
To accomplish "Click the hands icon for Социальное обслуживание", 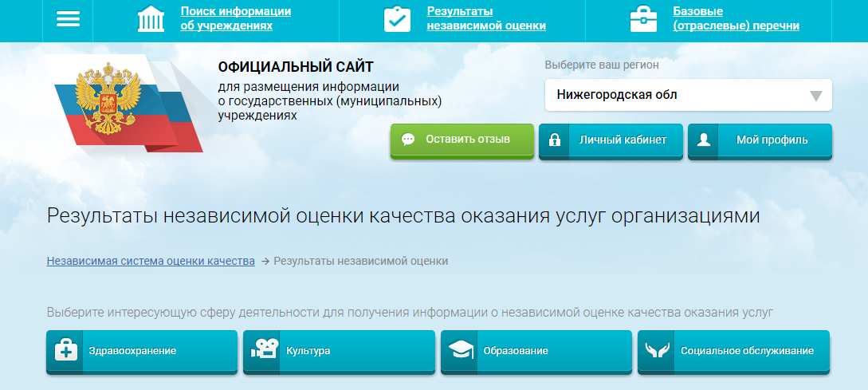I will click(x=658, y=350).
